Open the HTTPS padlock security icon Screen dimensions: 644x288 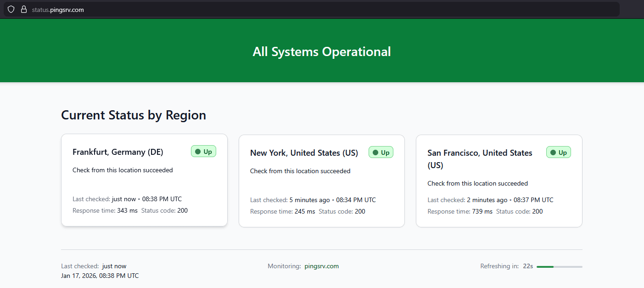click(23, 9)
